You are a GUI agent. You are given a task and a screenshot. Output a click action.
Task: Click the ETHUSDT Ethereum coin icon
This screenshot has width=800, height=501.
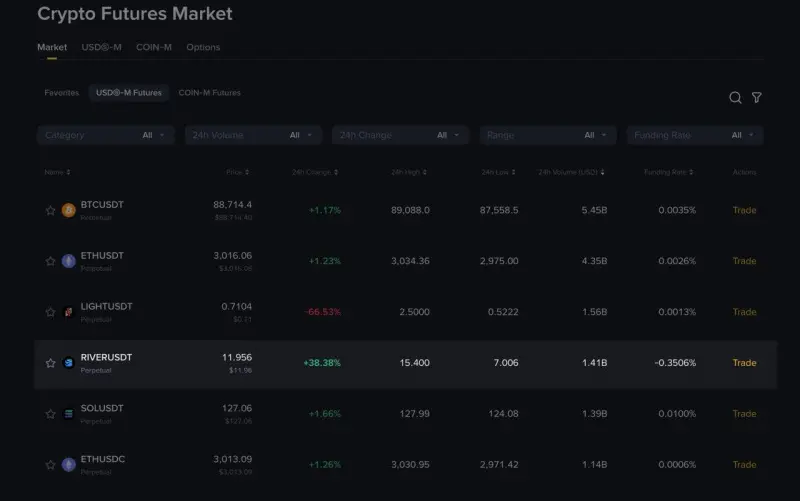click(x=68, y=261)
